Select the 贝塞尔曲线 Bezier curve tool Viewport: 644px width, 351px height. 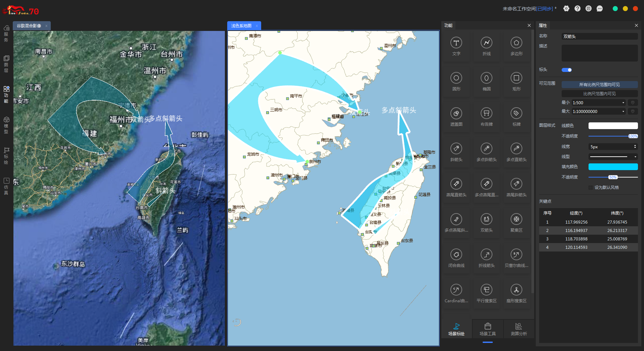point(516,258)
